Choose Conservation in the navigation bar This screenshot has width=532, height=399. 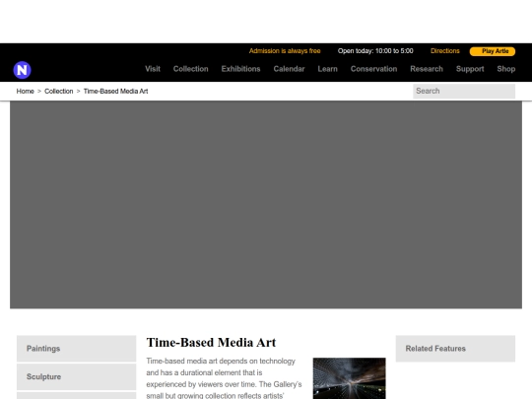point(374,69)
